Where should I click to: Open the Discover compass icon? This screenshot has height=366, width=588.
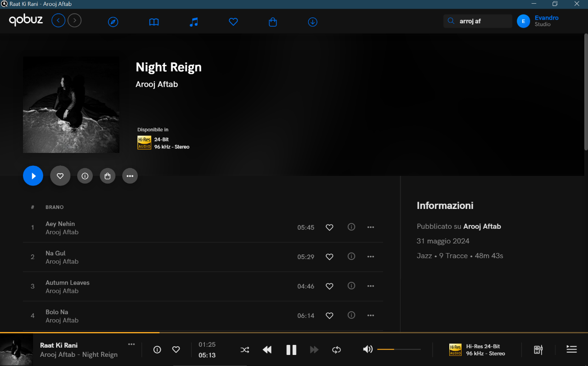click(113, 22)
